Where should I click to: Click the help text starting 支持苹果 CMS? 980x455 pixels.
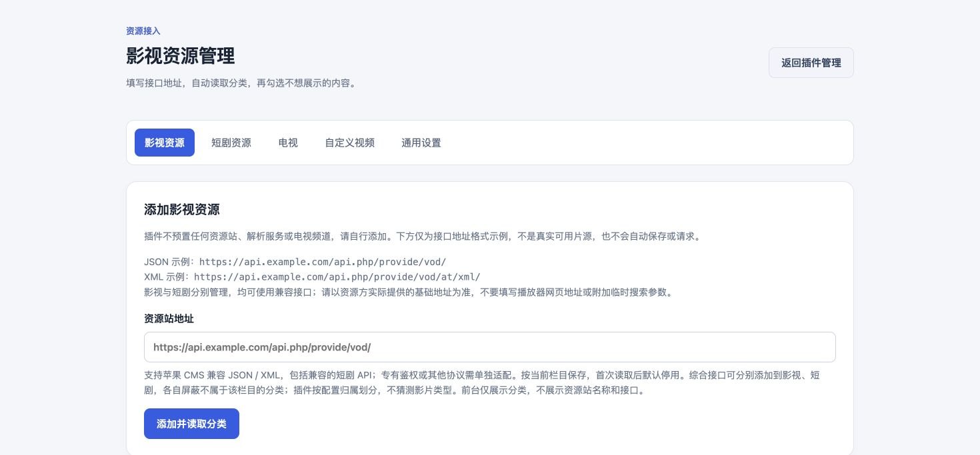(x=482, y=383)
